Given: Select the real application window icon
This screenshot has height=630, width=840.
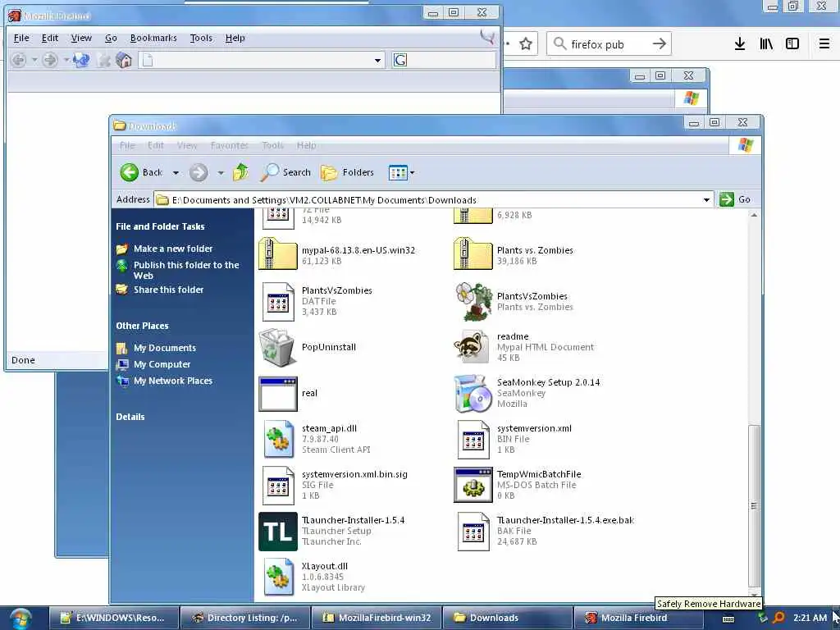Looking at the screenshot, I should [x=277, y=393].
